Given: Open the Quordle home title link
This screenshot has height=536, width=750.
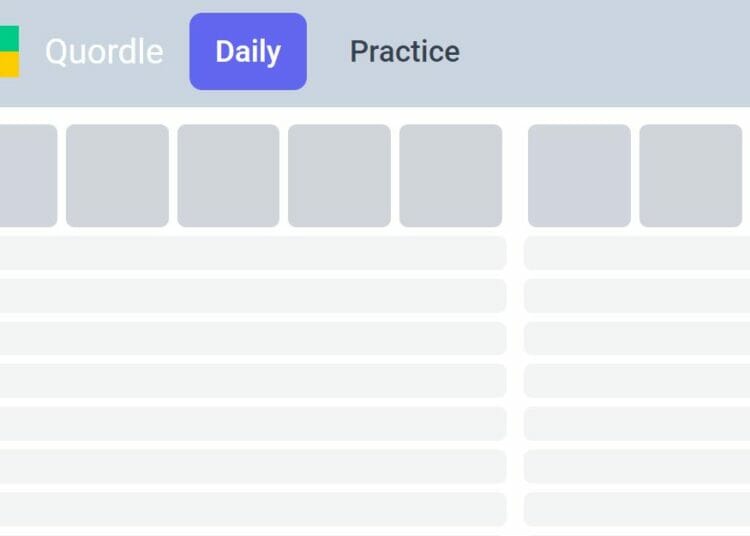Looking at the screenshot, I should [x=104, y=52].
